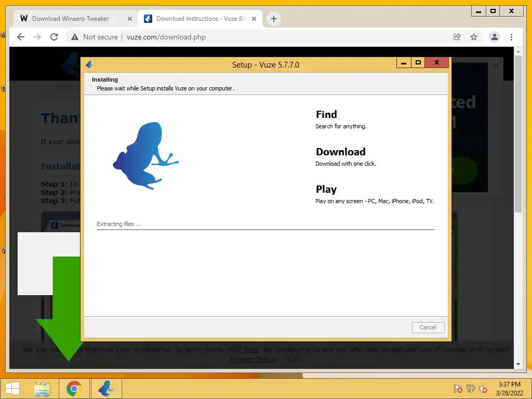The height and width of the screenshot is (399, 532).
Task: Click 'Extracting files ...' status text
Action: coord(119,224)
